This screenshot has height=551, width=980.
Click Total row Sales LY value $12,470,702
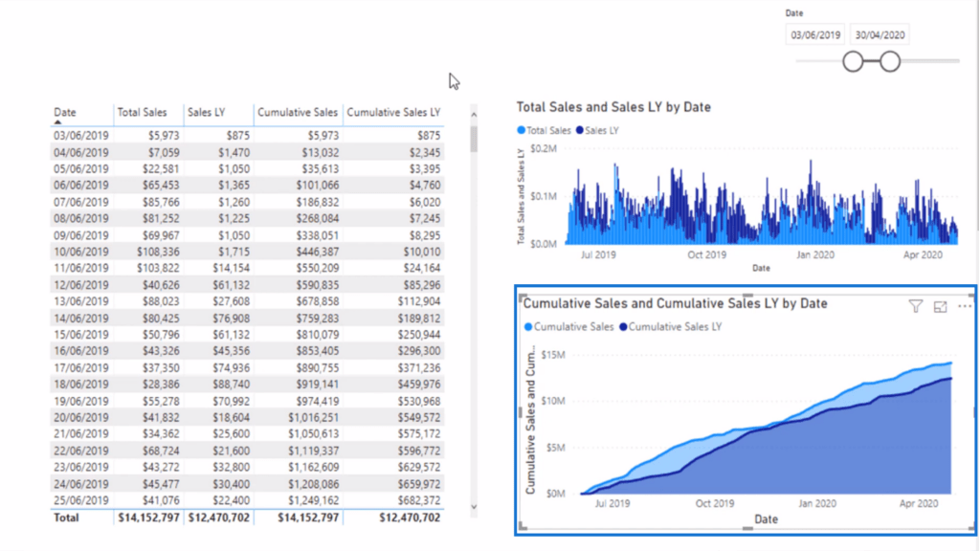coord(219,518)
